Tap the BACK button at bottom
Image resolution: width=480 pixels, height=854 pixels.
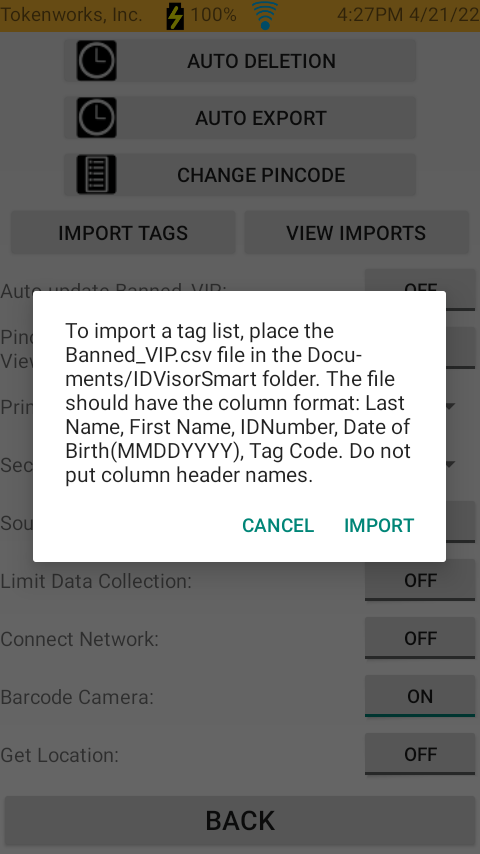pyautogui.click(x=240, y=820)
